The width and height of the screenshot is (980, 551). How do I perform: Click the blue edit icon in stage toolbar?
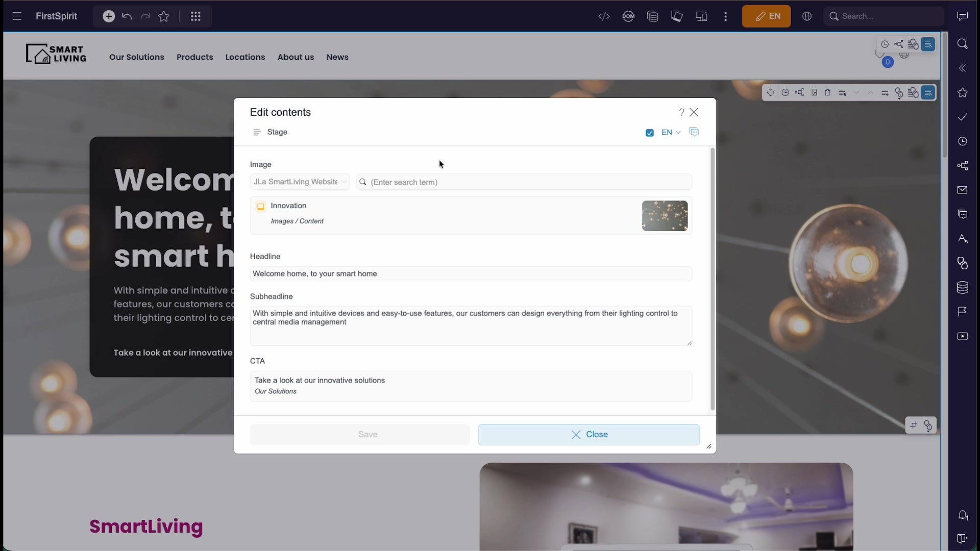(x=928, y=92)
